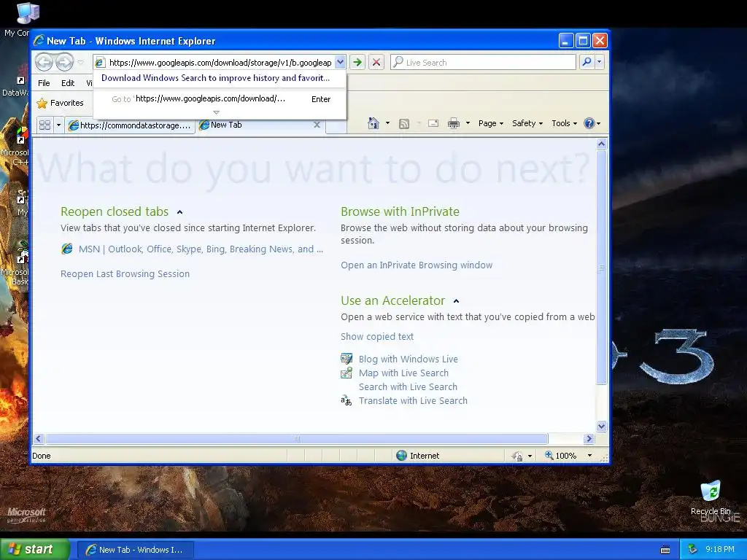The image size is (747, 560).
Task: Click Search with Live Search accelerator
Action: (408, 386)
